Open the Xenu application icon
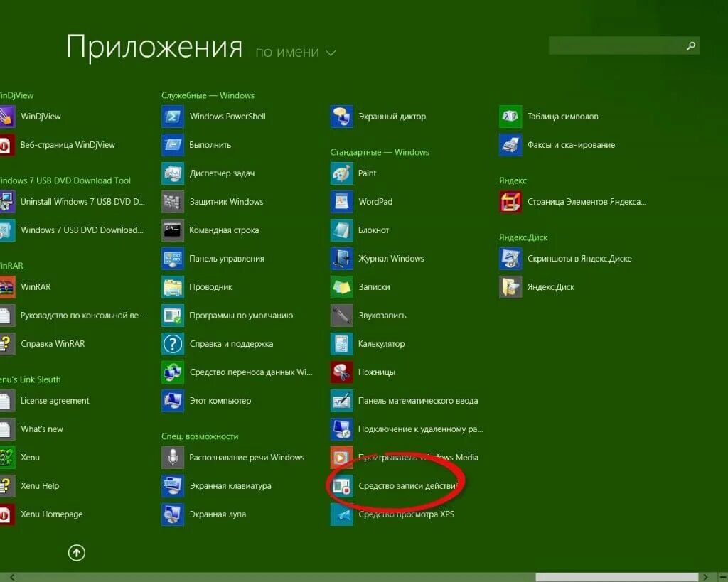The width and height of the screenshot is (728, 582). pyautogui.click(x=7, y=458)
